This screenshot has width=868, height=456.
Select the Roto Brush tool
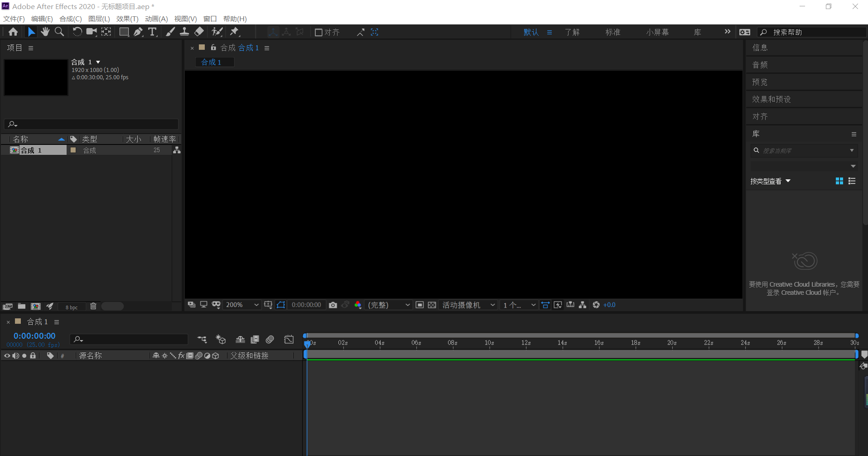[x=217, y=32]
